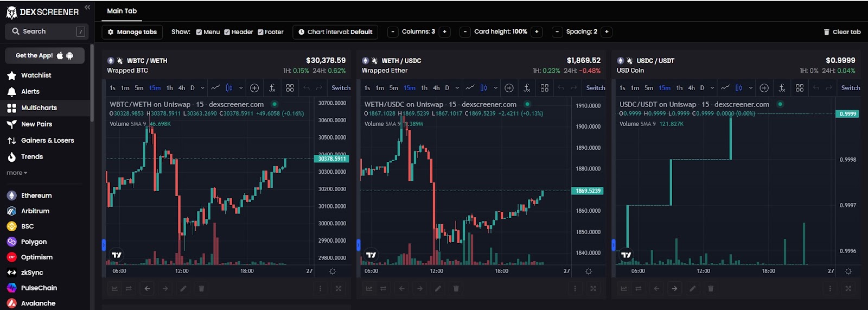Go to Gainers & Losers
The image size is (868, 310).
[48, 140]
